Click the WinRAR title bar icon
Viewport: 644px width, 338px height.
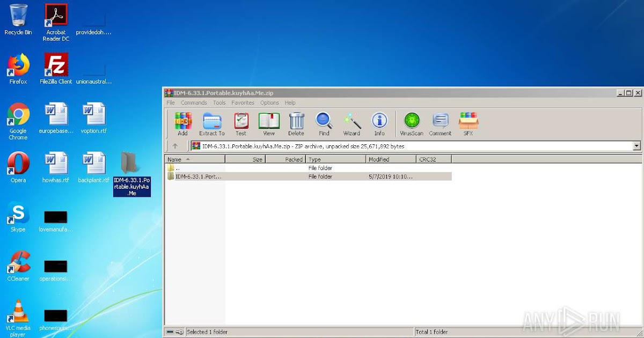click(169, 93)
